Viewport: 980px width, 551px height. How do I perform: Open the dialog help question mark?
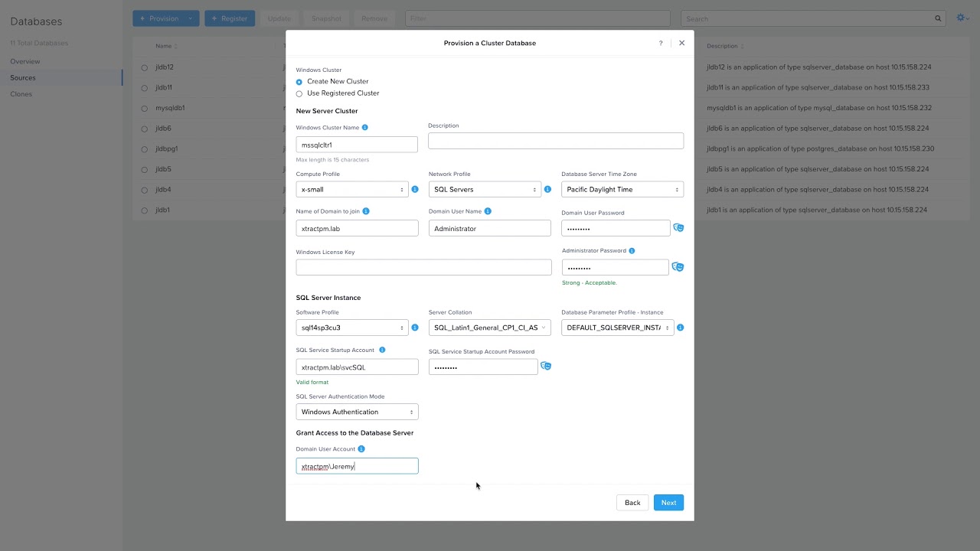[661, 43]
